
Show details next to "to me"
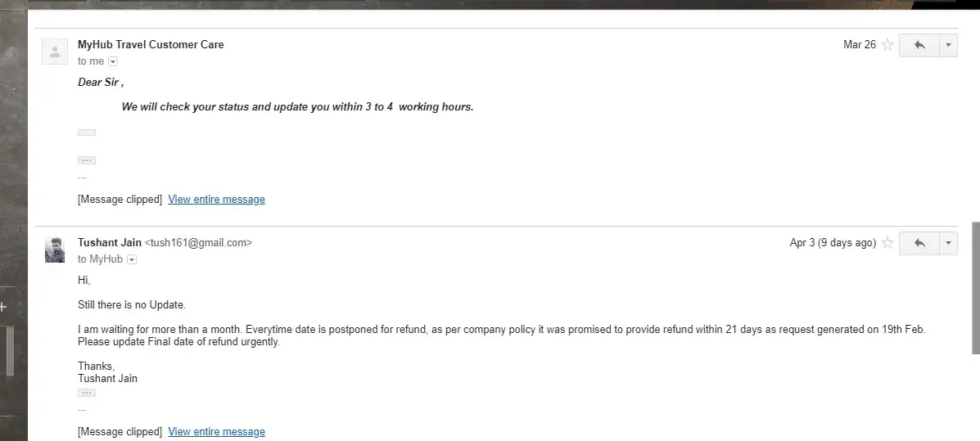113,61
